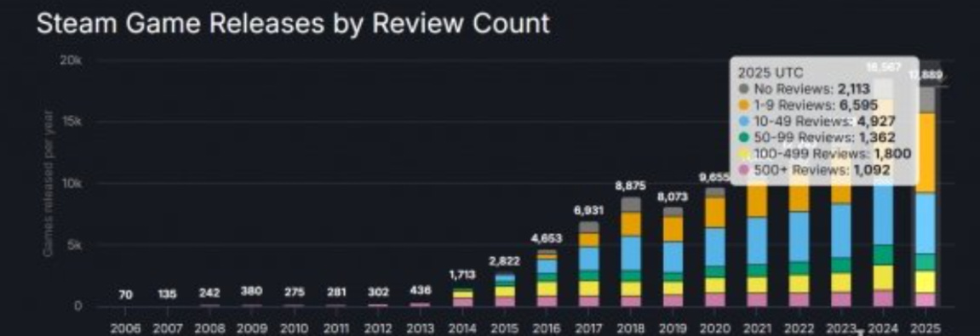The width and height of the screenshot is (980, 336).
Task: Select the blue 10-49 Reviews legend dot
Action: click(x=743, y=121)
